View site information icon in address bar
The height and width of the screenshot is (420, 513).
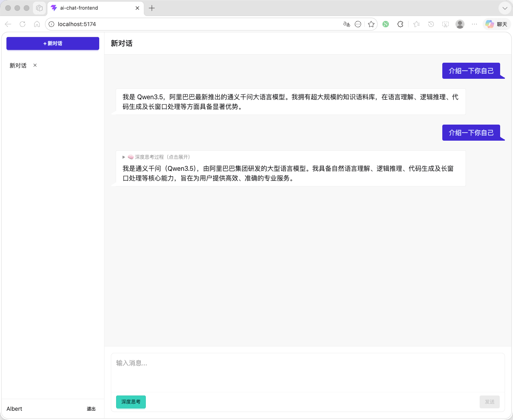click(x=51, y=24)
